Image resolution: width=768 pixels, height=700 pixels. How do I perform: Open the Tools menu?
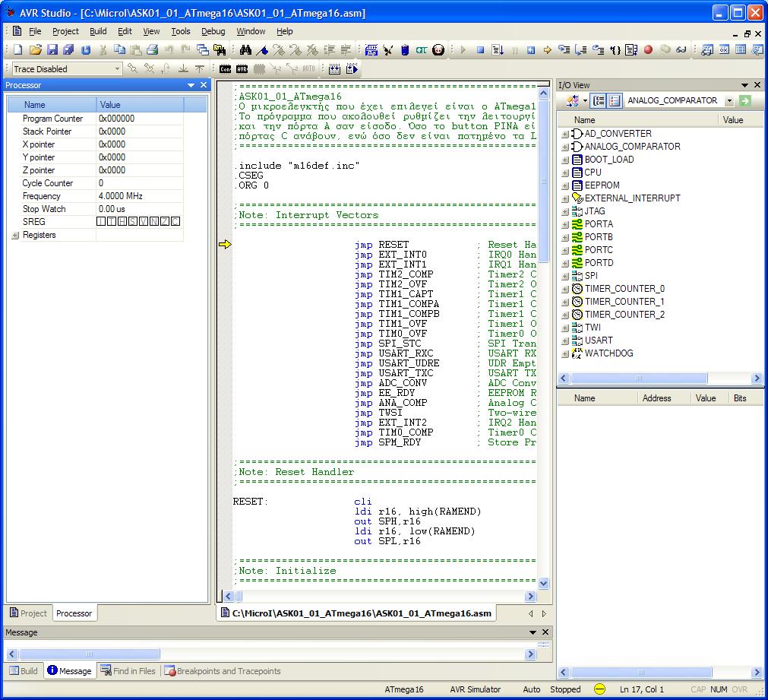181,31
